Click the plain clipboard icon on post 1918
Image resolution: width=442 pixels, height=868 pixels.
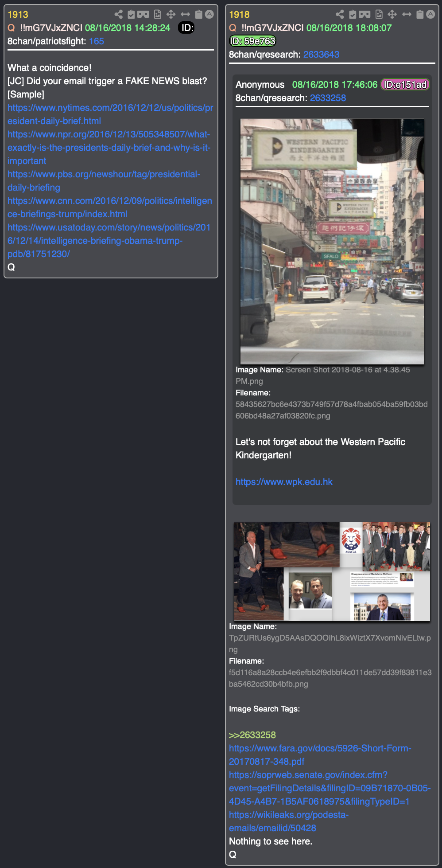point(420,14)
